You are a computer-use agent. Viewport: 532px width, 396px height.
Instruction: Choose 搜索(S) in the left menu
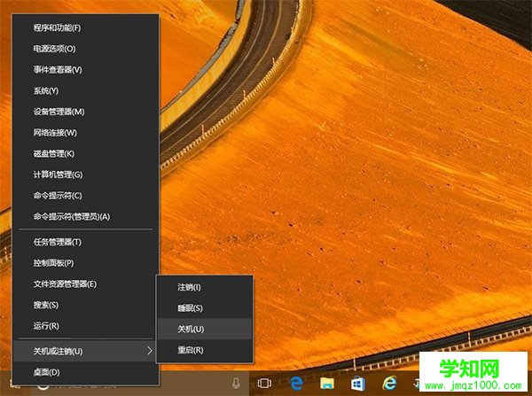(85, 305)
